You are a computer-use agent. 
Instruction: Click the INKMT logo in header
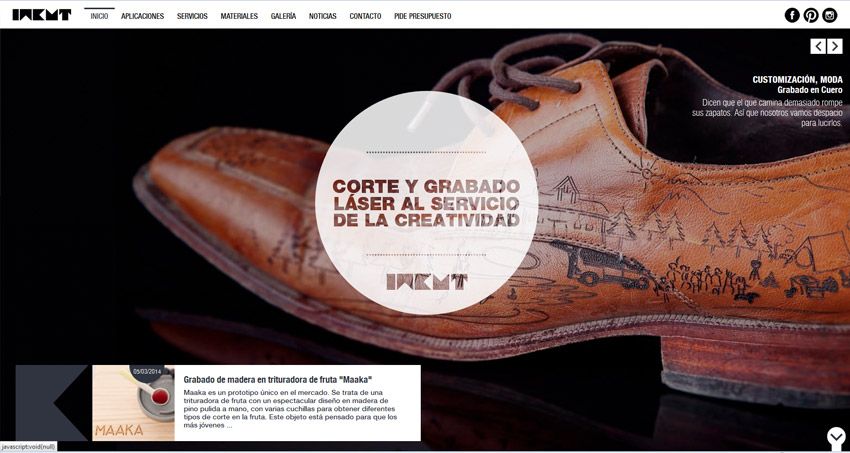tap(42, 15)
